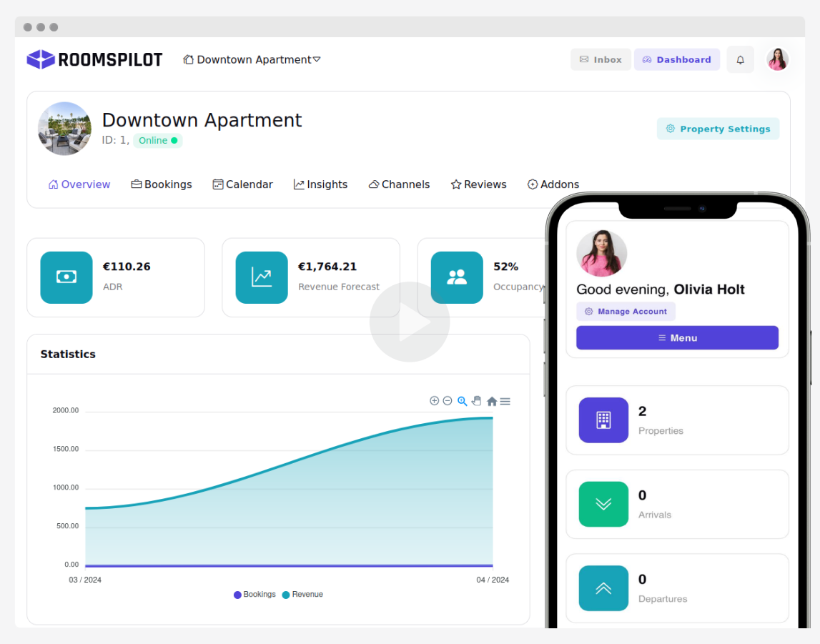Open the Downtown Apartment property switcher dropdown

pyautogui.click(x=252, y=59)
